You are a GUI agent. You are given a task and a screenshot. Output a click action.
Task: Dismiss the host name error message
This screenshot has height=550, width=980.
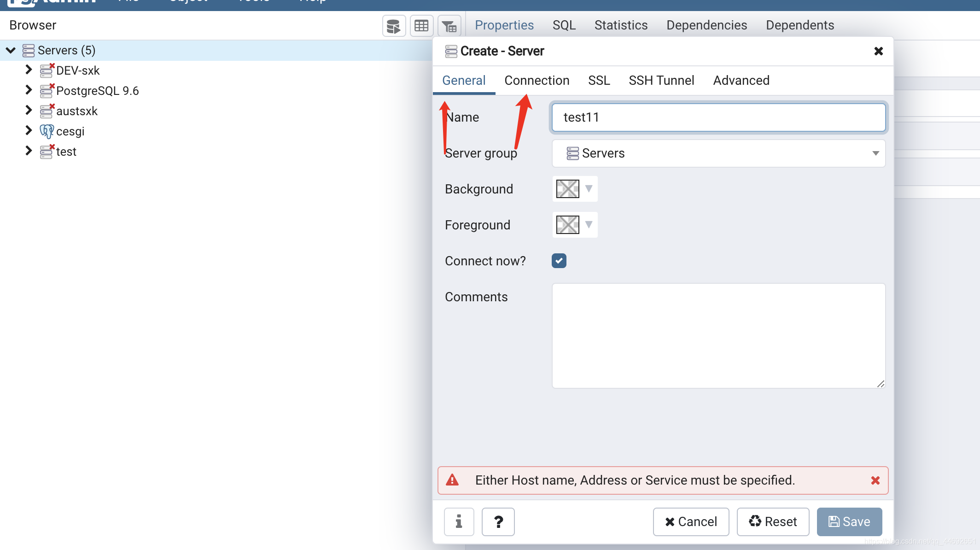(875, 480)
